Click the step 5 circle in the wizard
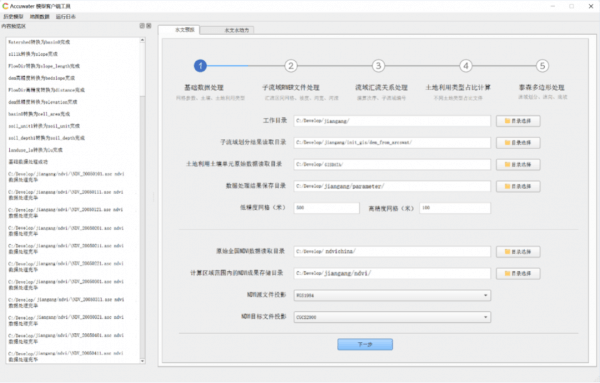This screenshot has width=600, height=383. coord(542,66)
